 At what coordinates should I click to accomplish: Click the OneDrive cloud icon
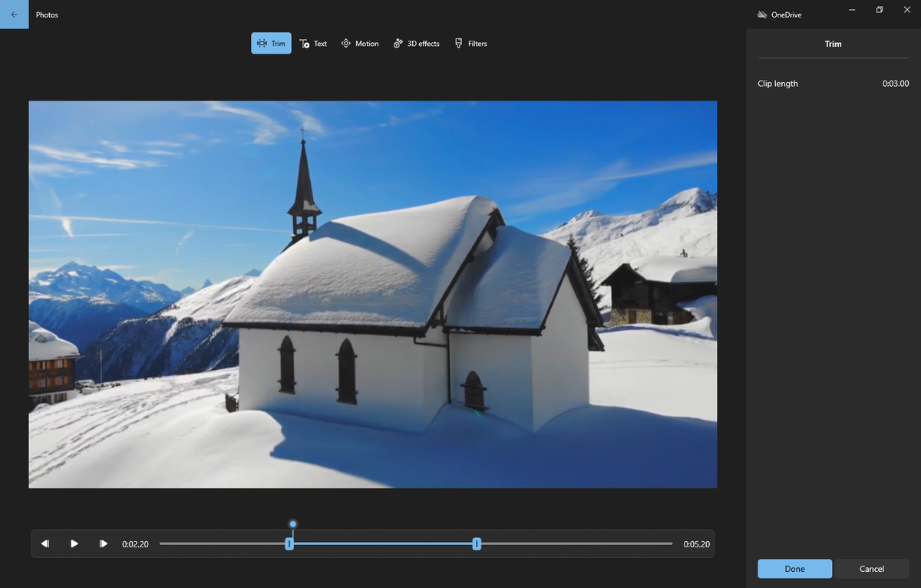(761, 14)
